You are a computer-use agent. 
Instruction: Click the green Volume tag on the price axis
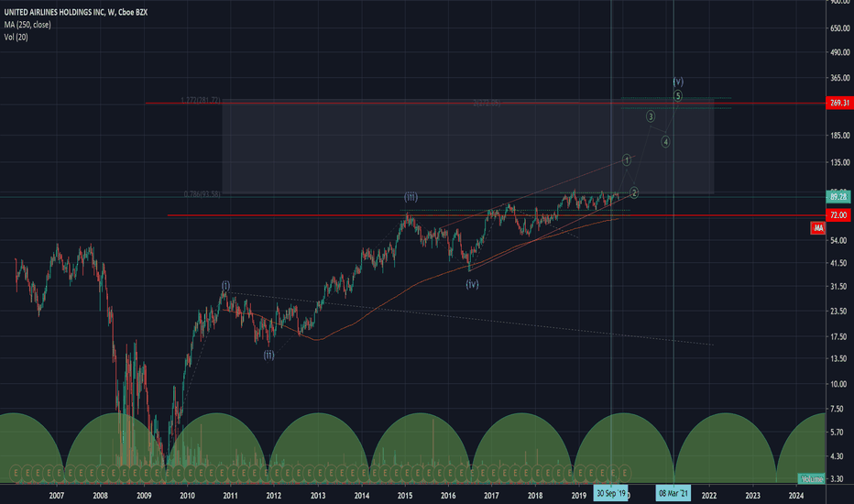click(x=812, y=479)
